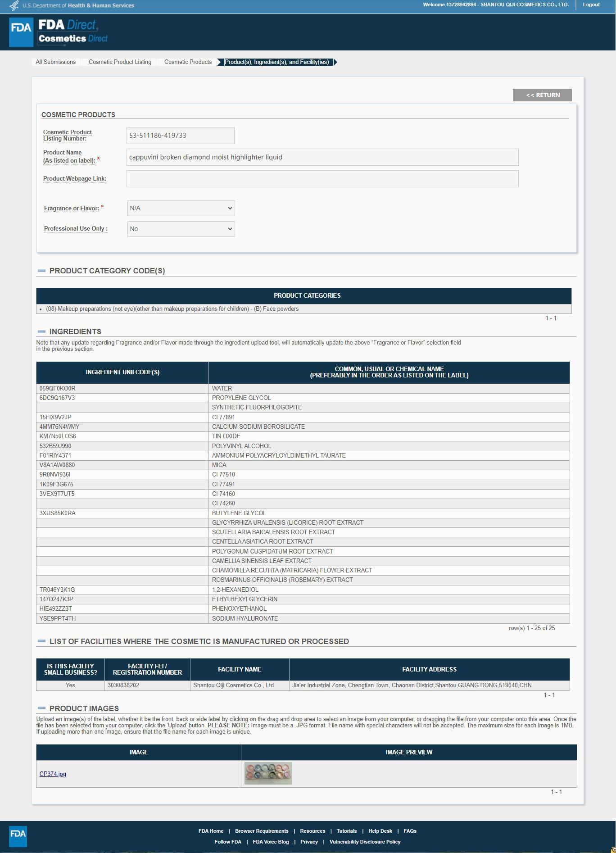Click the << RETURN button
The width and height of the screenshot is (616, 853).
(x=542, y=95)
